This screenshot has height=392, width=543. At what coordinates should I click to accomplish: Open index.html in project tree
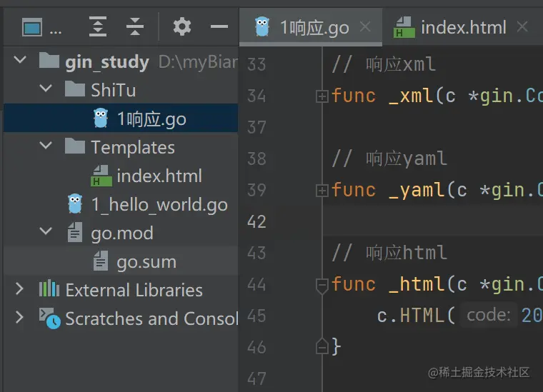(159, 176)
